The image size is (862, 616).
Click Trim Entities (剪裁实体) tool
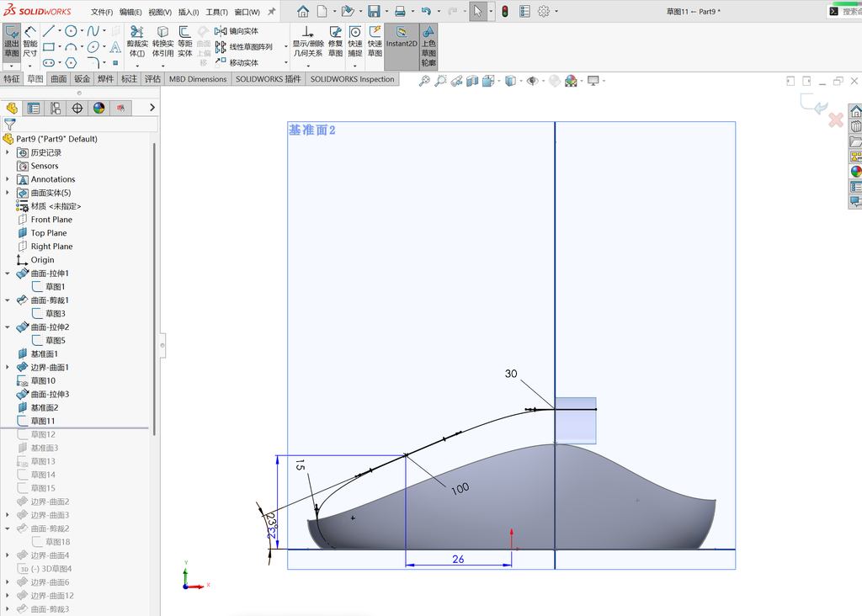[x=137, y=41]
